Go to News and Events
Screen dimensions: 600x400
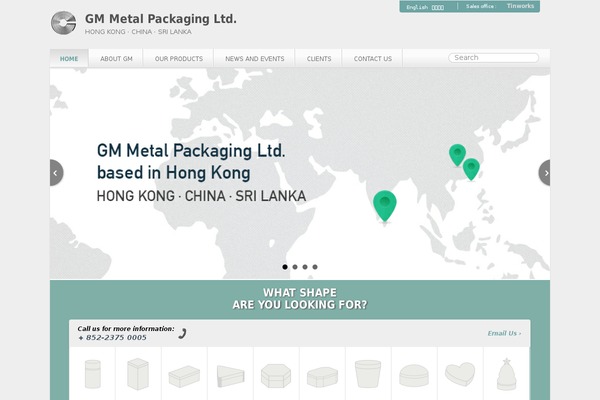254,59
